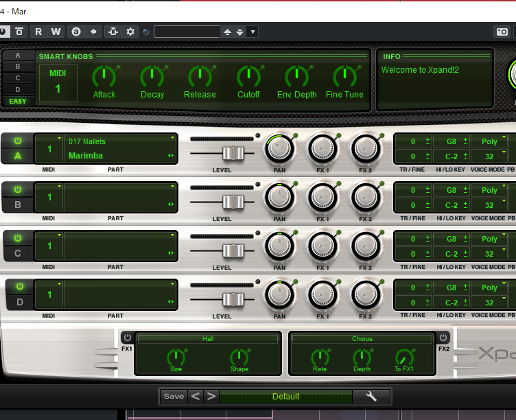The width and height of the screenshot is (516, 420).
Task: Click the Cutoff smart knob
Action: [249, 76]
